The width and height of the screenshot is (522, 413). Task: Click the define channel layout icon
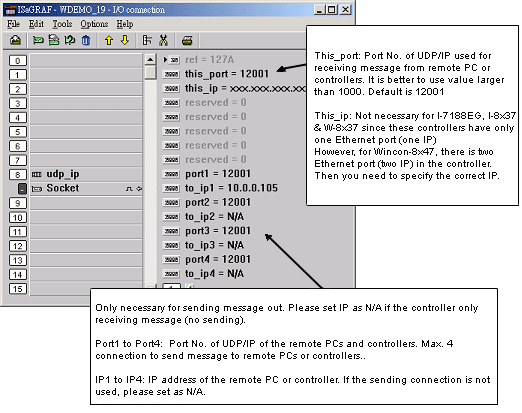click(x=147, y=40)
